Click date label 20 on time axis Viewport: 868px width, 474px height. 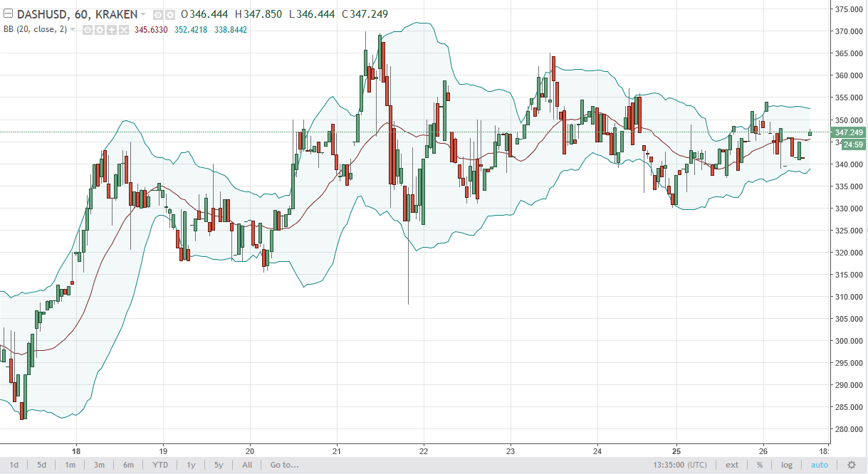(250, 451)
